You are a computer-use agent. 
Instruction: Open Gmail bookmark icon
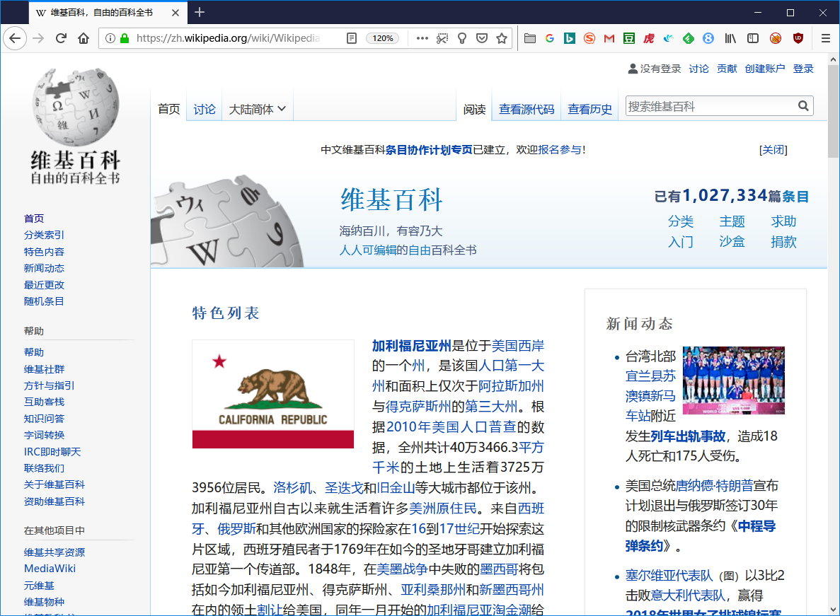[609, 38]
